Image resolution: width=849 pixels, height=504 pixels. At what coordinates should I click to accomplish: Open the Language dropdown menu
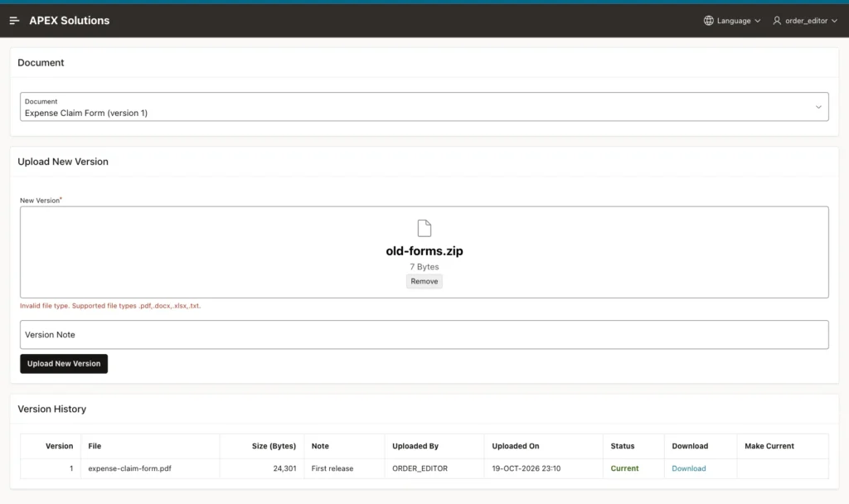732,21
